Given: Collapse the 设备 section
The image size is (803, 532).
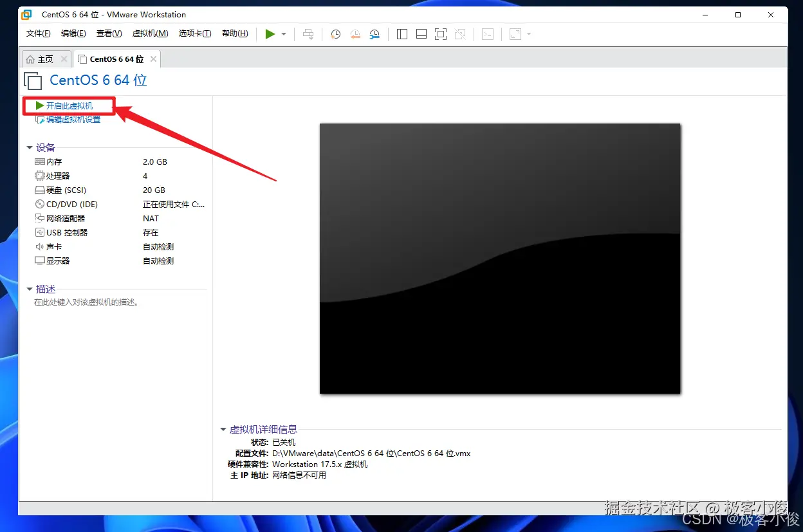Looking at the screenshot, I should (x=30, y=148).
